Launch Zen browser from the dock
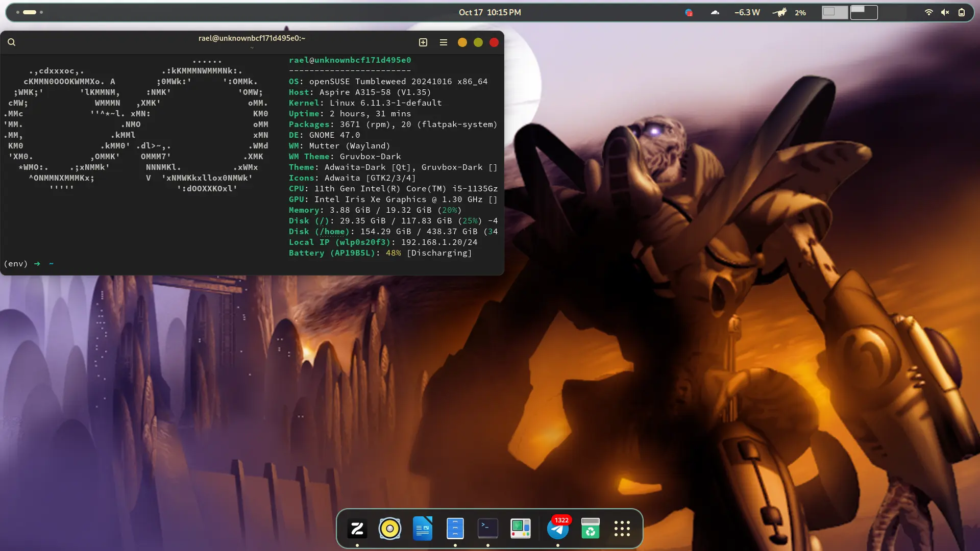 pos(357,529)
